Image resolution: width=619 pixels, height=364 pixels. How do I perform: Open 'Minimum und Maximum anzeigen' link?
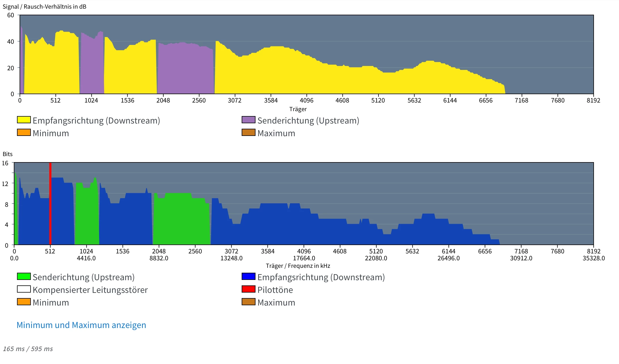pyautogui.click(x=81, y=325)
